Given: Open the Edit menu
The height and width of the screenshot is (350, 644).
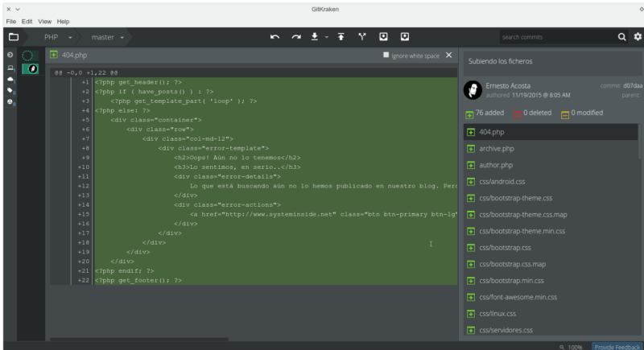Looking at the screenshot, I should pyautogui.click(x=27, y=22).
